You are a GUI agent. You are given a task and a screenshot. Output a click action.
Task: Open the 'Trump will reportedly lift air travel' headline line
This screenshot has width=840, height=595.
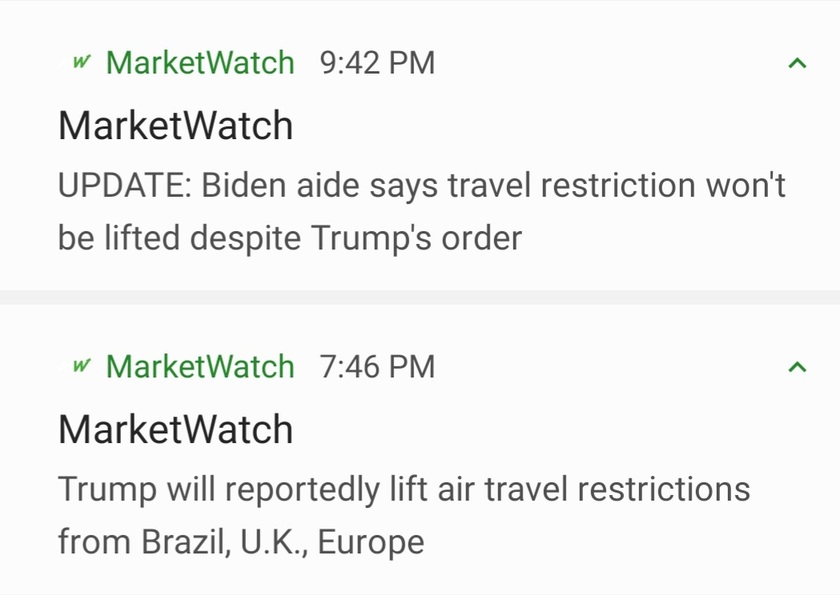click(x=404, y=489)
